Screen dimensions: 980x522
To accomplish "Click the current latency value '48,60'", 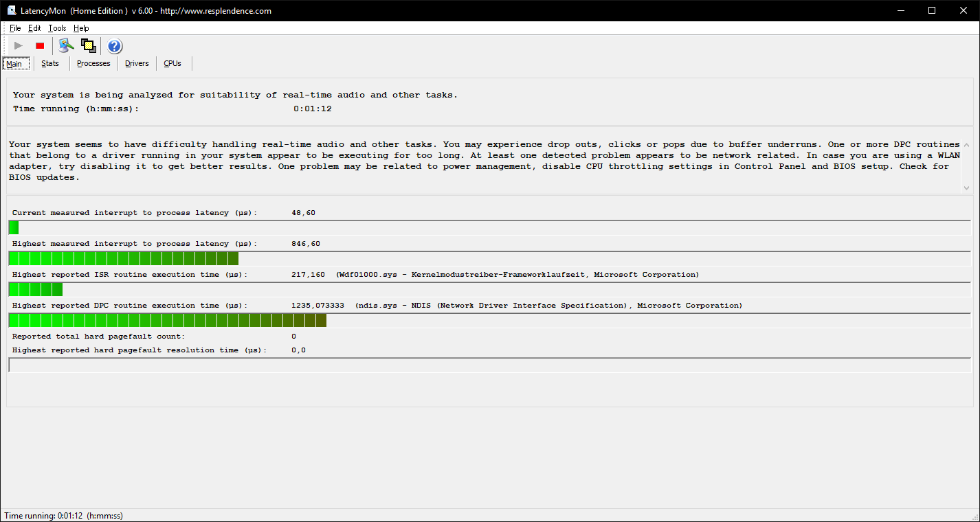I will click(304, 213).
